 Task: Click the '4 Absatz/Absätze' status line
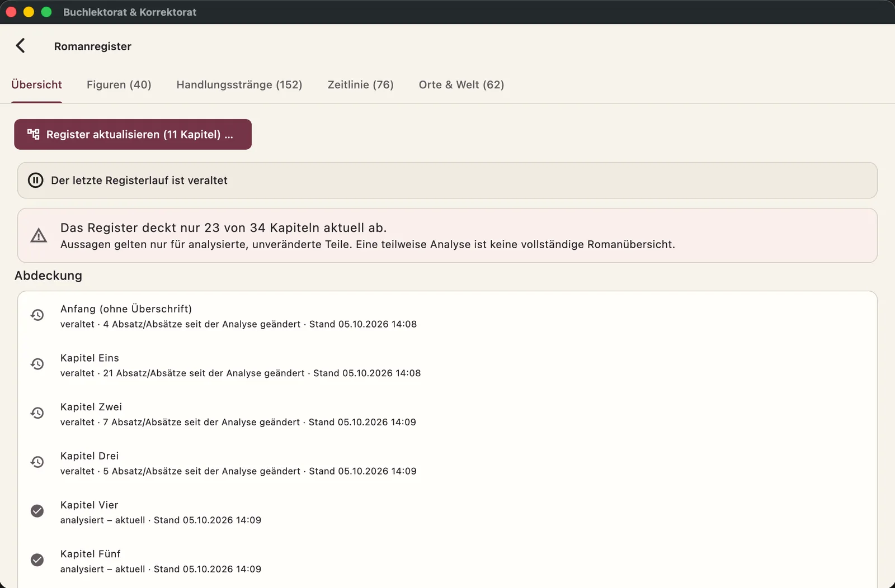[238, 324]
